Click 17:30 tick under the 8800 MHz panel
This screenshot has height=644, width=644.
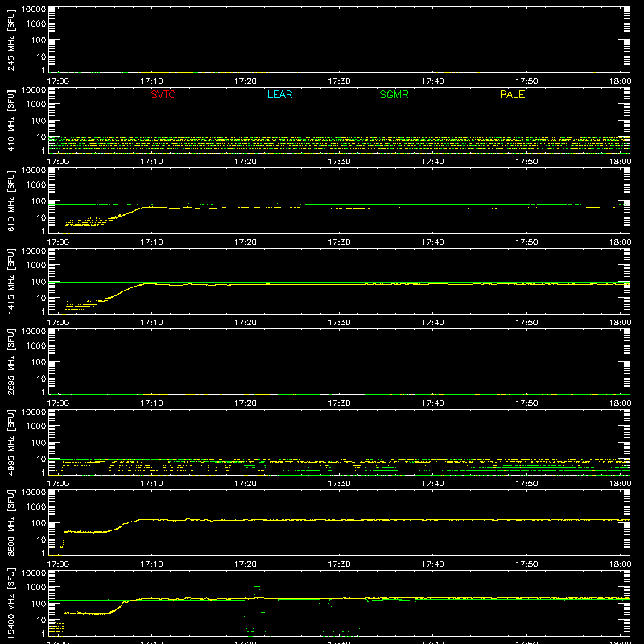coord(339,564)
